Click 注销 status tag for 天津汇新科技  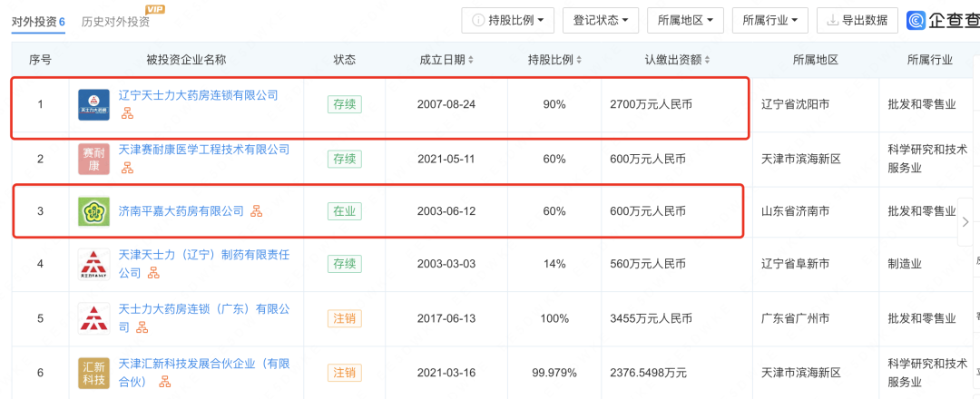click(345, 373)
